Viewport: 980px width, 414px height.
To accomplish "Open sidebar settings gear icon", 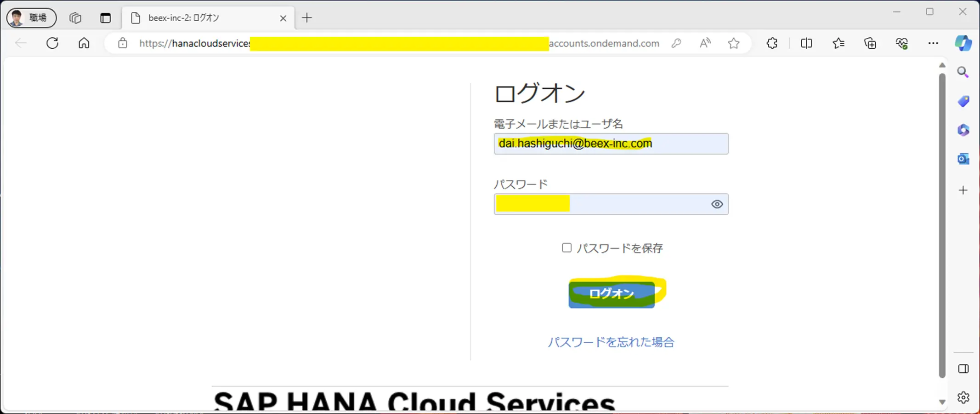I will (963, 397).
